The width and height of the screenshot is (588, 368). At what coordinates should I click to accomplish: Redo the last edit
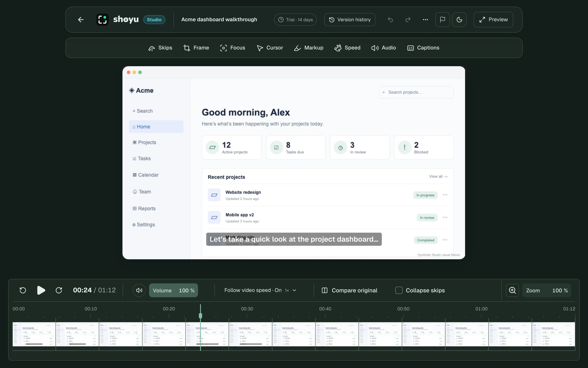tap(408, 19)
